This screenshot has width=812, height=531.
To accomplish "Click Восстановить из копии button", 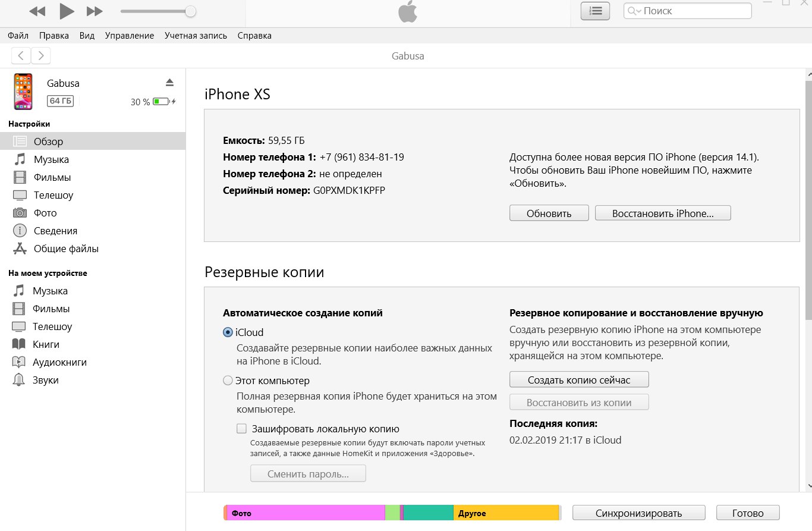I will pos(579,403).
